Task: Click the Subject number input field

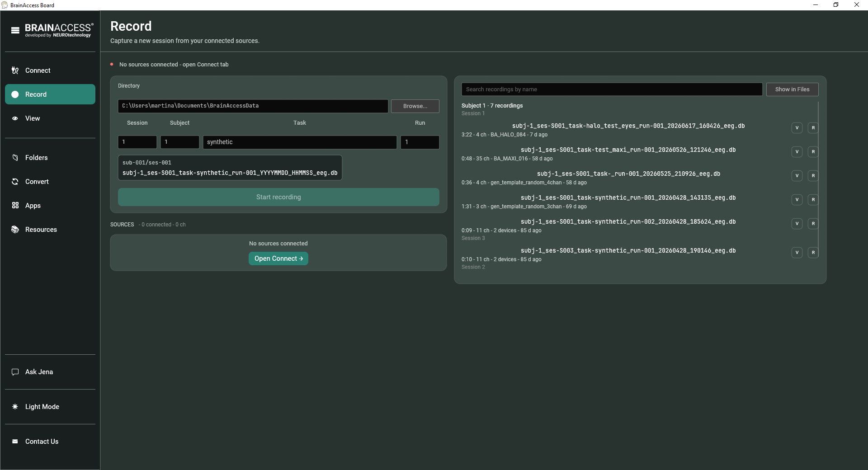Action: (180, 142)
